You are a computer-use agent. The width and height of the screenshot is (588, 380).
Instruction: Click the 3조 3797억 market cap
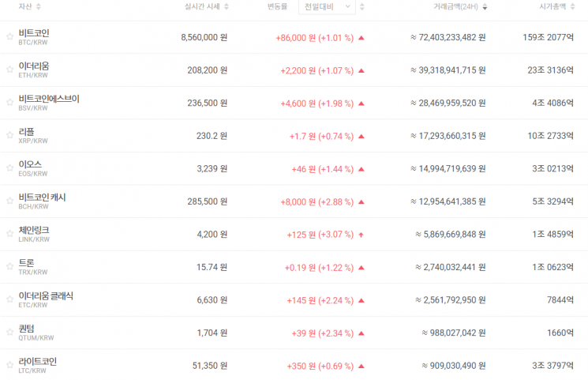coord(552,366)
